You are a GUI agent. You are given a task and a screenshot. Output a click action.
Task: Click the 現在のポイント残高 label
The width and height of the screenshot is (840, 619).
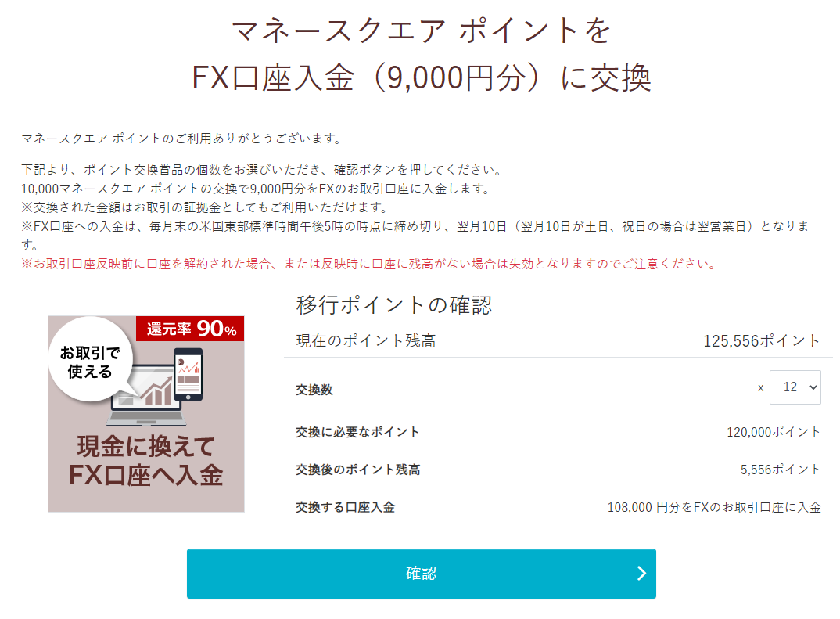[x=366, y=341]
